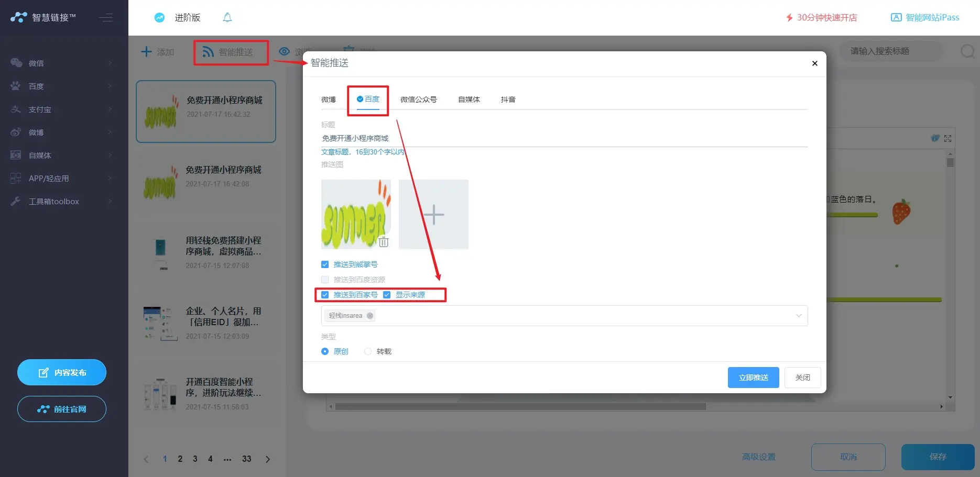Uncheck 推送到熊掌号 checkbox
This screenshot has height=477, width=980.
(325, 264)
